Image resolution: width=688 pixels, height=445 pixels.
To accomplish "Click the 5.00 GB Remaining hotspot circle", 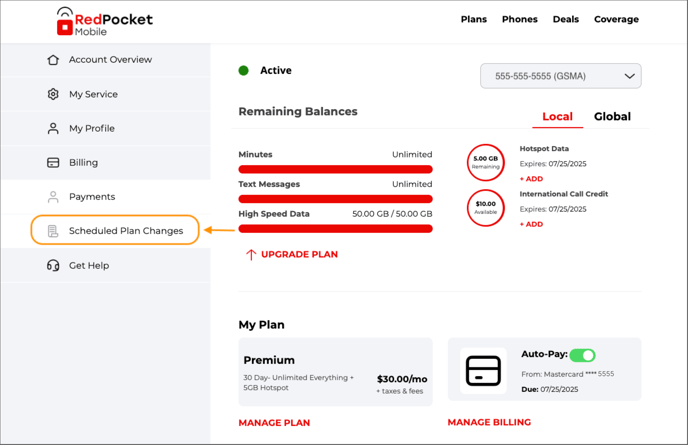I will [486, 162].
